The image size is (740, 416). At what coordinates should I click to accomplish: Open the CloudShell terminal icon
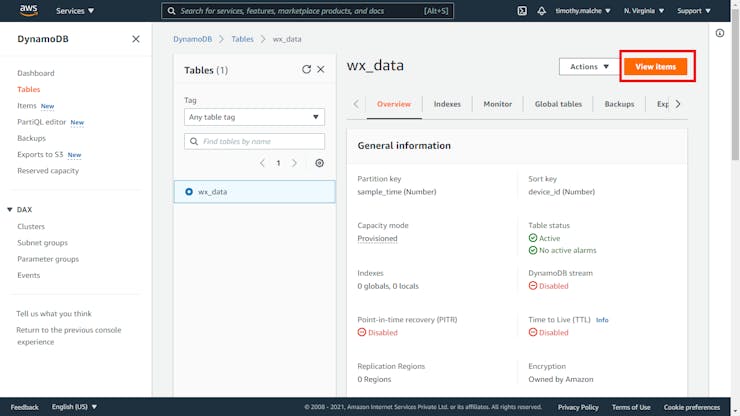tap(522, 11)
